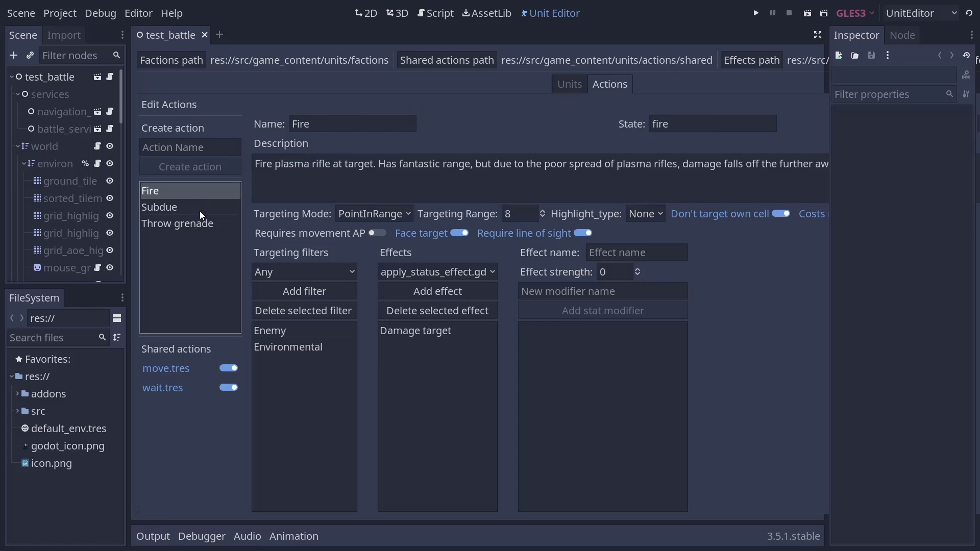Play the edited scene icon
980x551 pixels.
807,13
